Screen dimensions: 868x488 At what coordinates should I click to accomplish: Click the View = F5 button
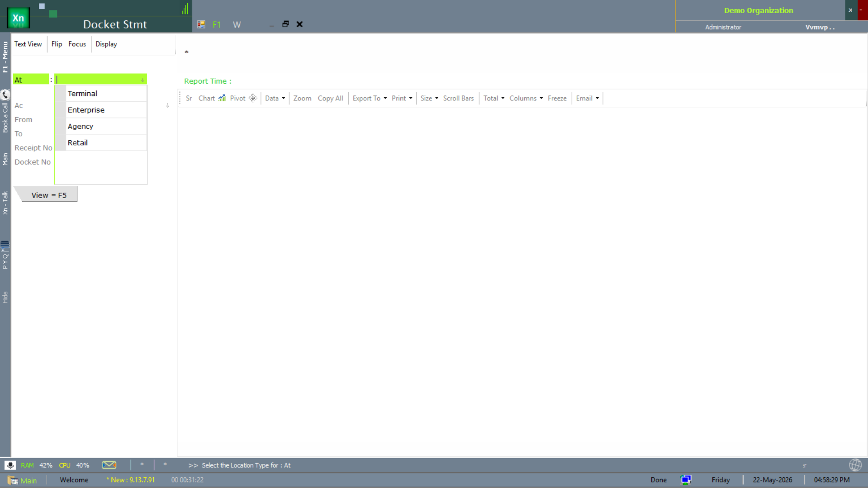[x=49, y=195]
